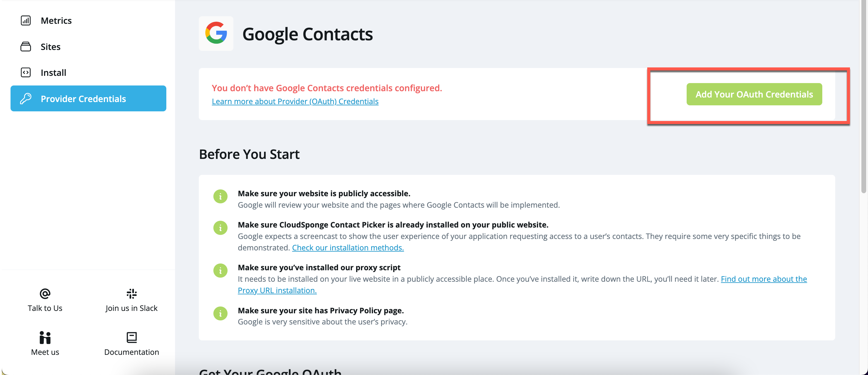The height and width of the screenshot is (375, 868).
Task: Click info icon beside proxy script note
Action: tap(220, 271)
